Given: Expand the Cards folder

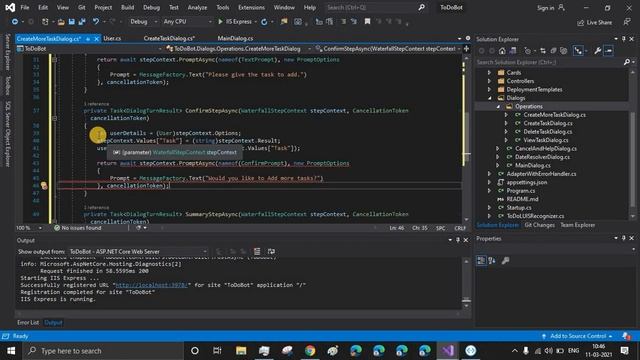Looking at the screenshot, I should (x=489, y=72).
